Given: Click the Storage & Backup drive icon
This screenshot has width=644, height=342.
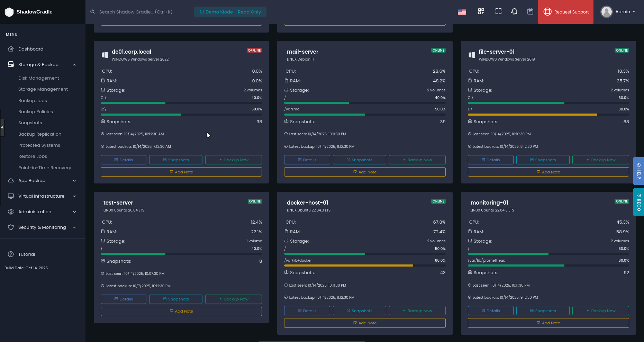Looking at the screenshot, I should tap(11, 64).
